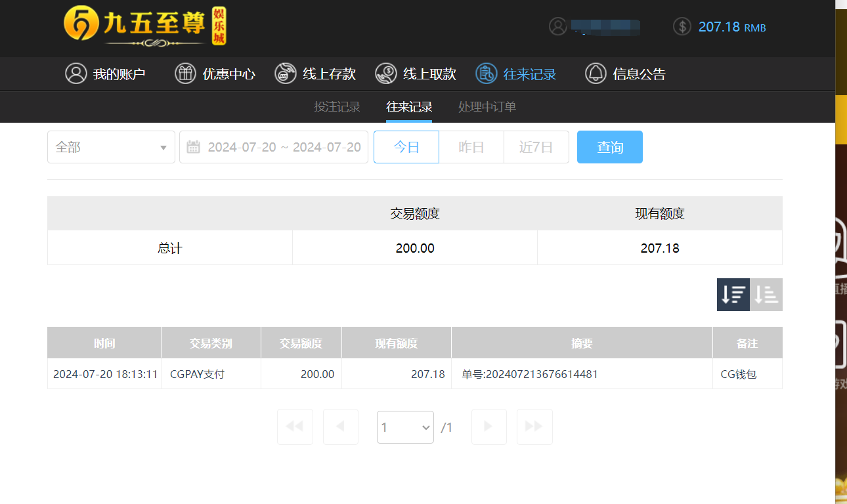Click the 信息公告 announcements bell icon

click(596, 73)
